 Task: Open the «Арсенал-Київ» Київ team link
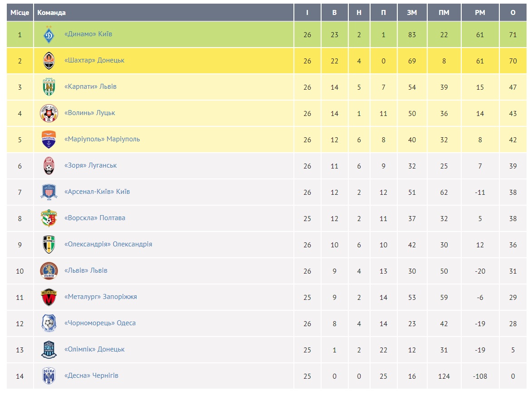97,192
